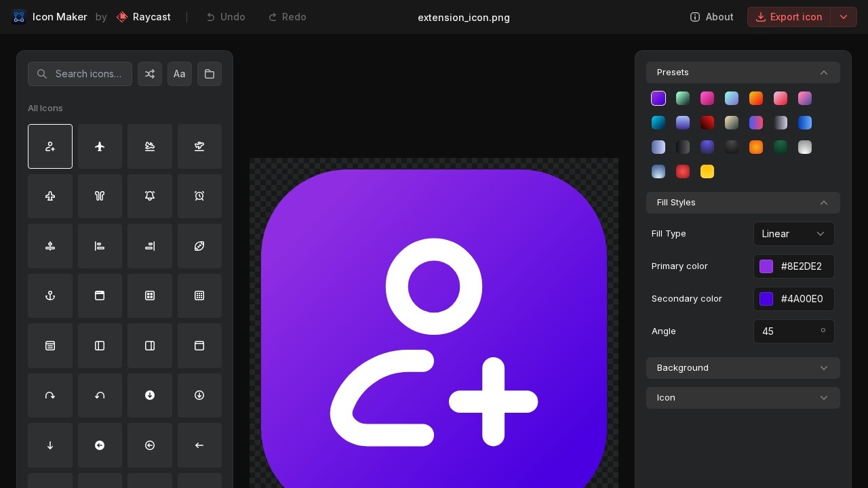Apply the yellow preset
The image size is (868, 488).
(x=707, y=171)
